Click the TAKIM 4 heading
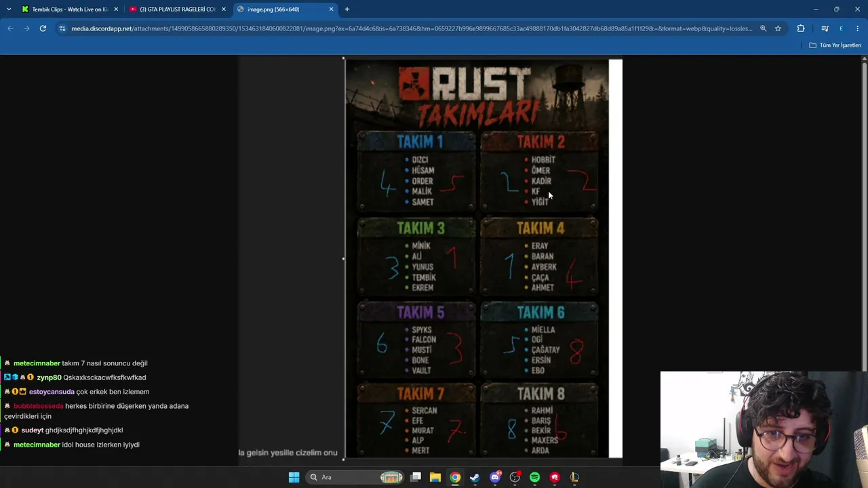 [x=540, y=228]
